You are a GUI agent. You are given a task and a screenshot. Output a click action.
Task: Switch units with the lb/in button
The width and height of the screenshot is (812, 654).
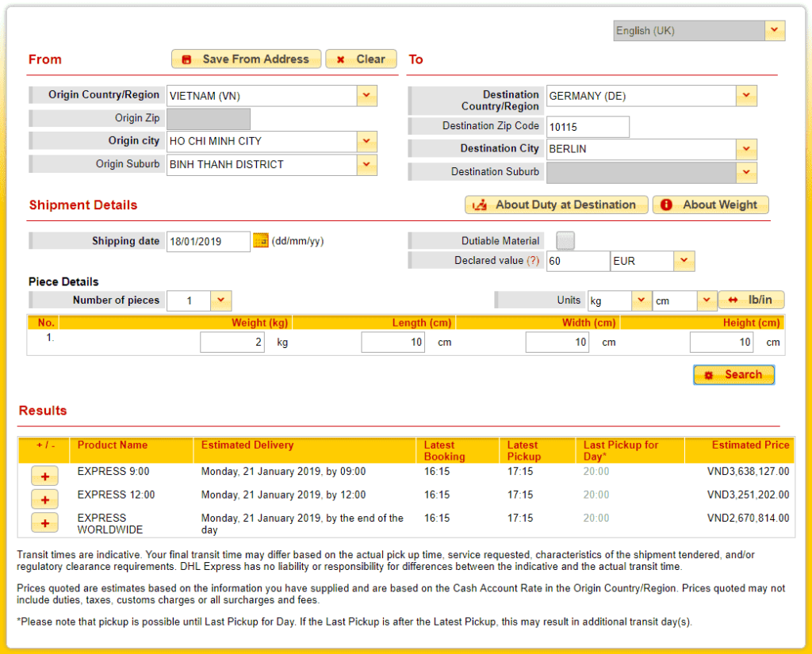click(x=752, y=300)
